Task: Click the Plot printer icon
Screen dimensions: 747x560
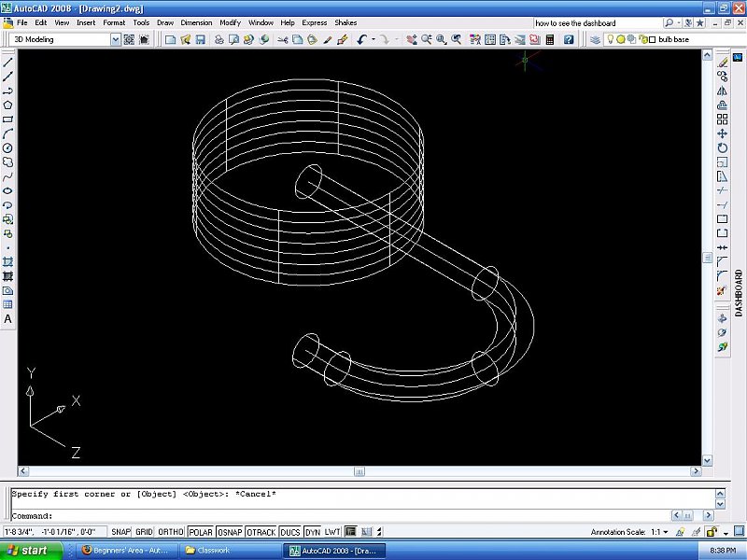Action: pos(218,39)
